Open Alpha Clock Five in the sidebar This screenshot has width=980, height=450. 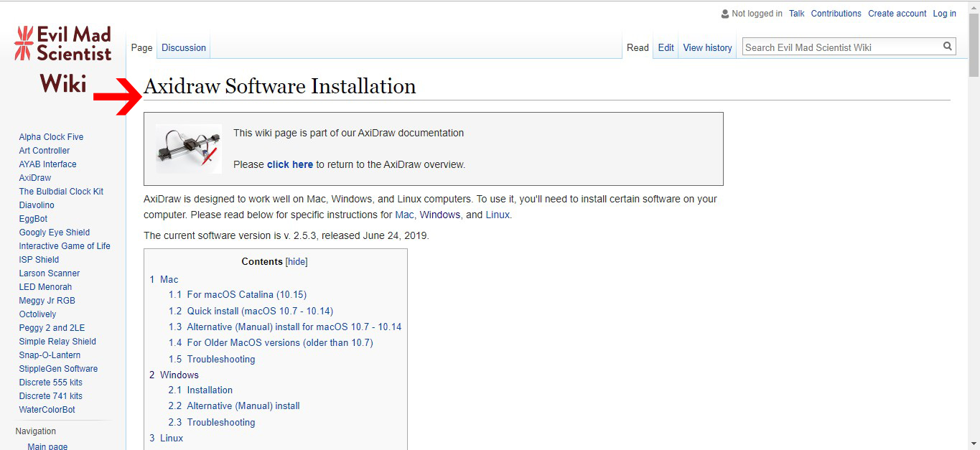pos(51,137)
